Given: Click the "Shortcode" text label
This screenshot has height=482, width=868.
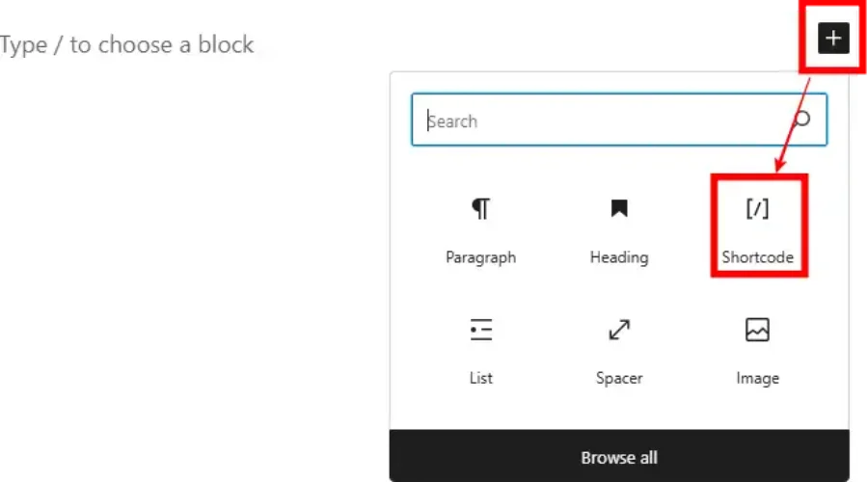Looking at the screenshot, I should pos(758,257).
